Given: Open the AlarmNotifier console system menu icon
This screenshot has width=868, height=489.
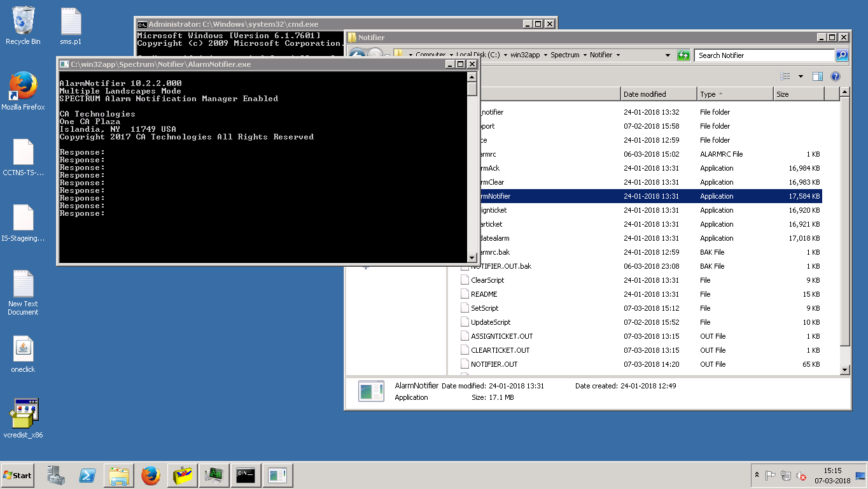Looking at the screenshot, I should [64, 64].
